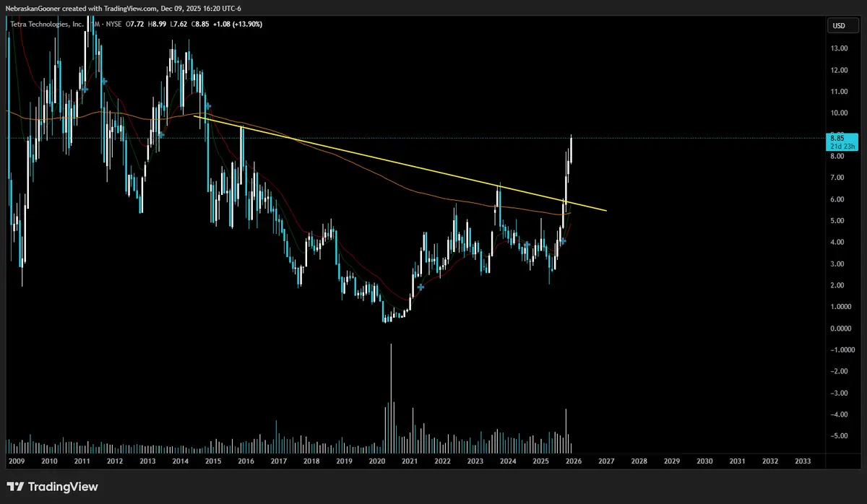Click the current price tag 8.85
The width and height of the screenshot is (867, 504).
(x=837, y=137)
